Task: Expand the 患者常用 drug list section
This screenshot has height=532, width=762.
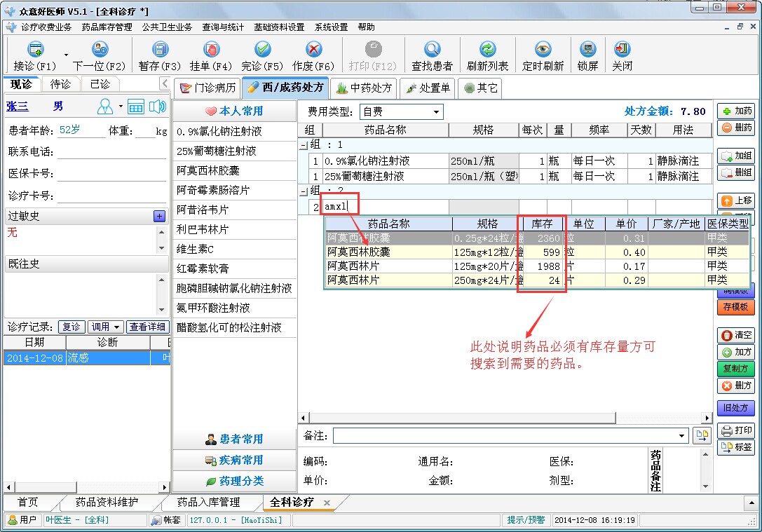Action: tap(234, 439)
